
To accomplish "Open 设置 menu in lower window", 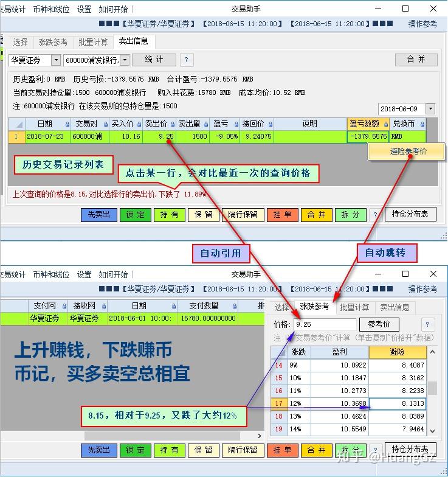I will click(84, 274).
